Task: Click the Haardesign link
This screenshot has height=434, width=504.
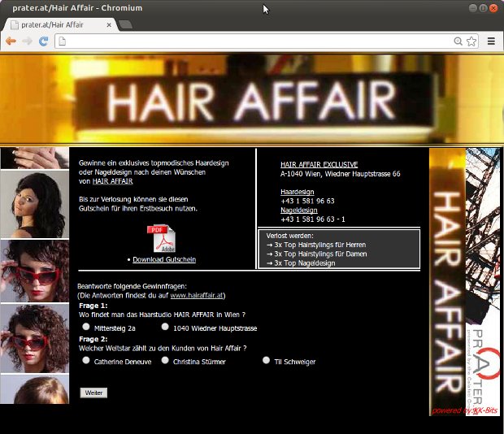Action: 297,192
